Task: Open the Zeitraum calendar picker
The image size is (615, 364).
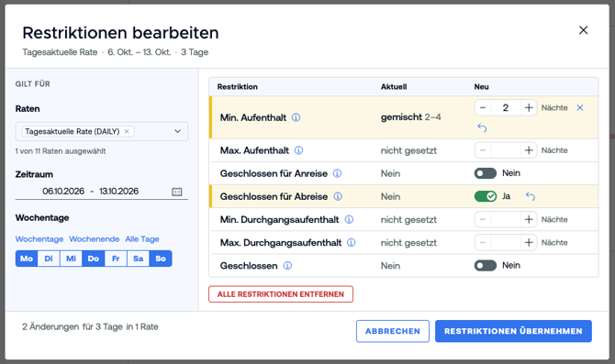Action: click(177, 192)
